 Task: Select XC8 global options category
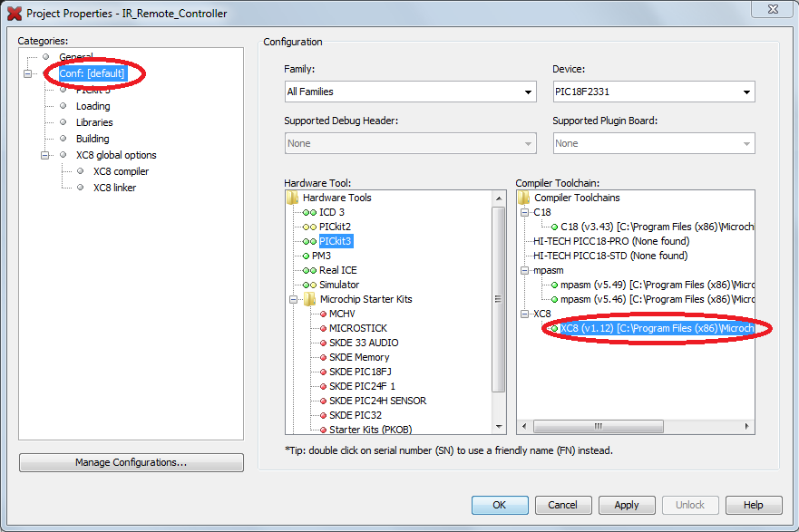pos(116,155)
